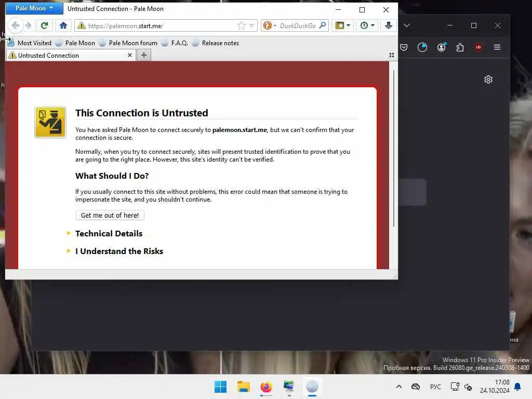This screenshot has height=399, width=532.
Task: Open uBlock Origin extension icon
Action: click(478, 47)
